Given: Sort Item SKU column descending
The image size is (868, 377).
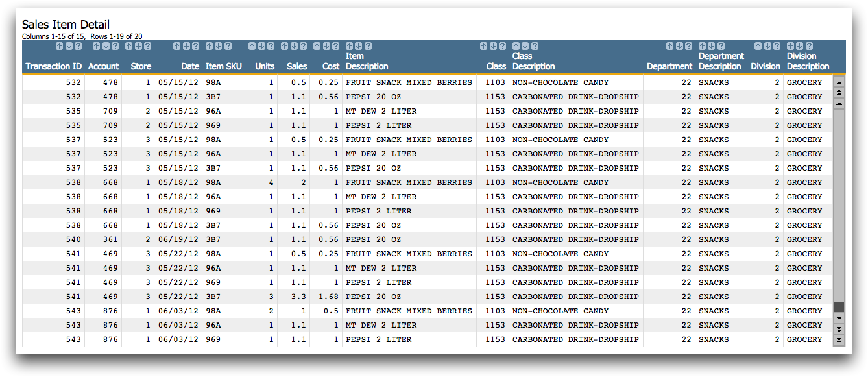Looking at the screenshot, I should pyautogui.click(x=219, y=46).
